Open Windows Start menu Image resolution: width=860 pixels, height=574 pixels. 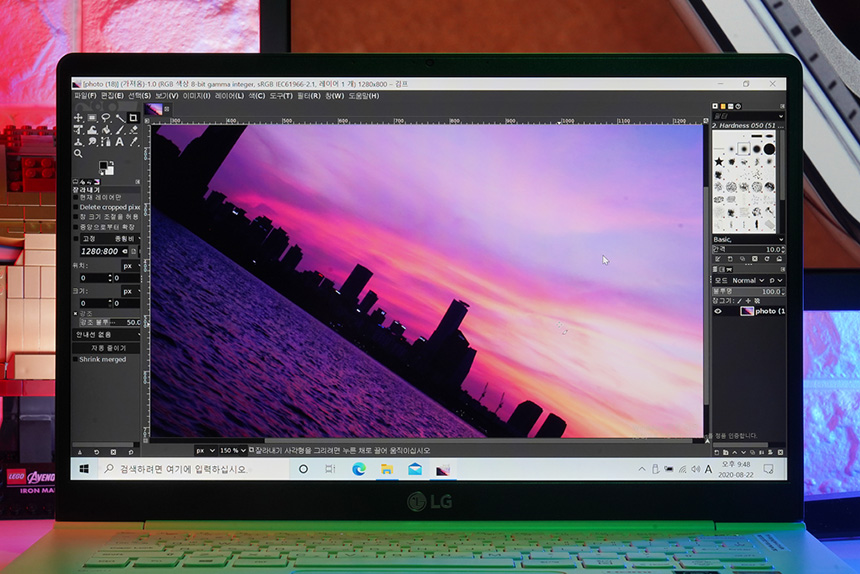click(84, 469)
